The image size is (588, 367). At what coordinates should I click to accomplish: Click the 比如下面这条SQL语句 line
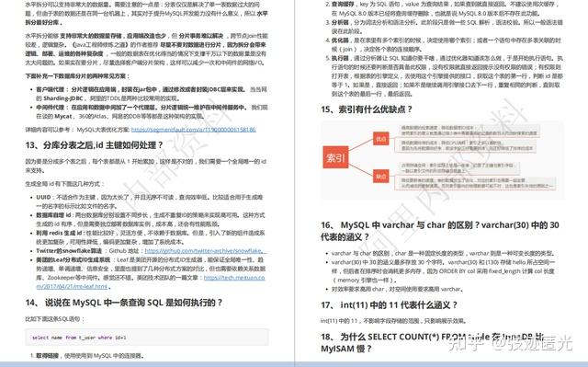click(x=54, y=319)
